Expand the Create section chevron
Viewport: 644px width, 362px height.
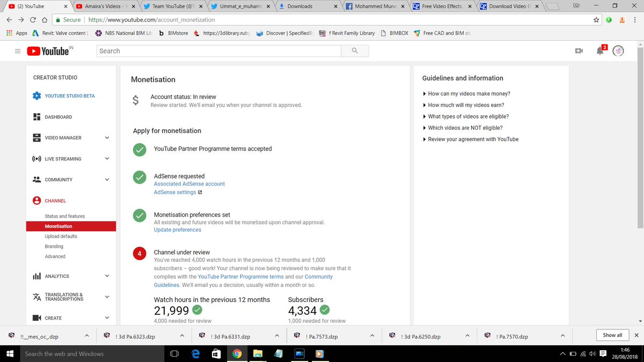107,318
